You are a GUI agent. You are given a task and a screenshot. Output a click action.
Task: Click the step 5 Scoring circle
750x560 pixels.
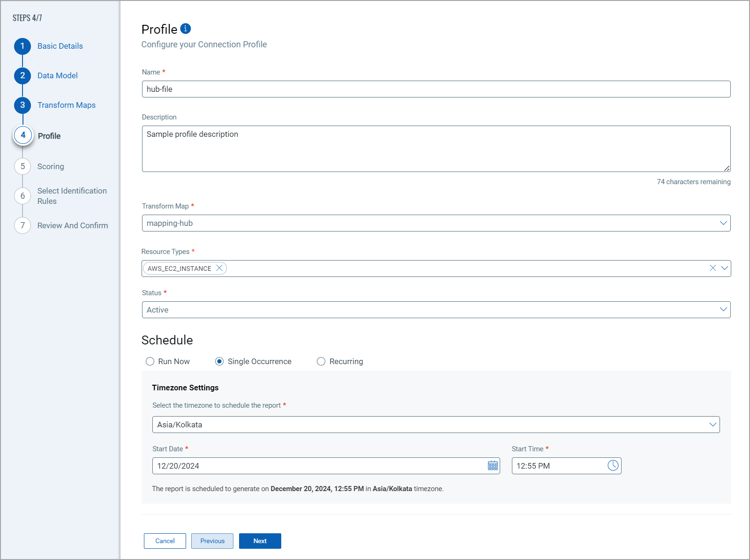[22, 166]
